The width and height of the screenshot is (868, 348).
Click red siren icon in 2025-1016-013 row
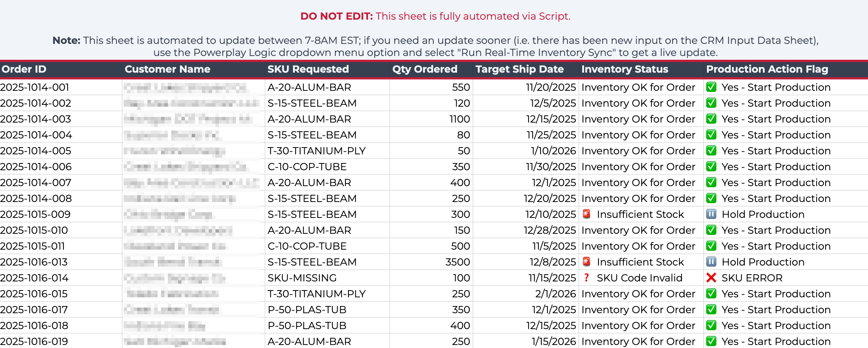point(586,262)
